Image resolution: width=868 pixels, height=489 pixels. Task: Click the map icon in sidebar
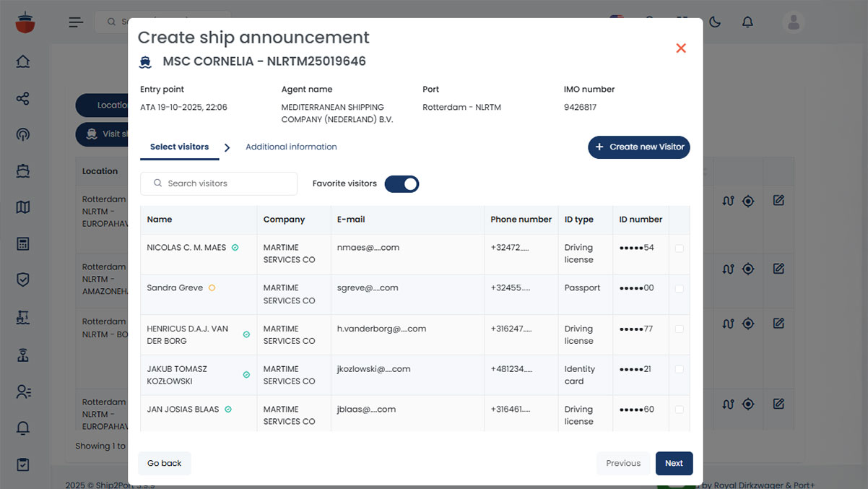[x=23, y=207]
